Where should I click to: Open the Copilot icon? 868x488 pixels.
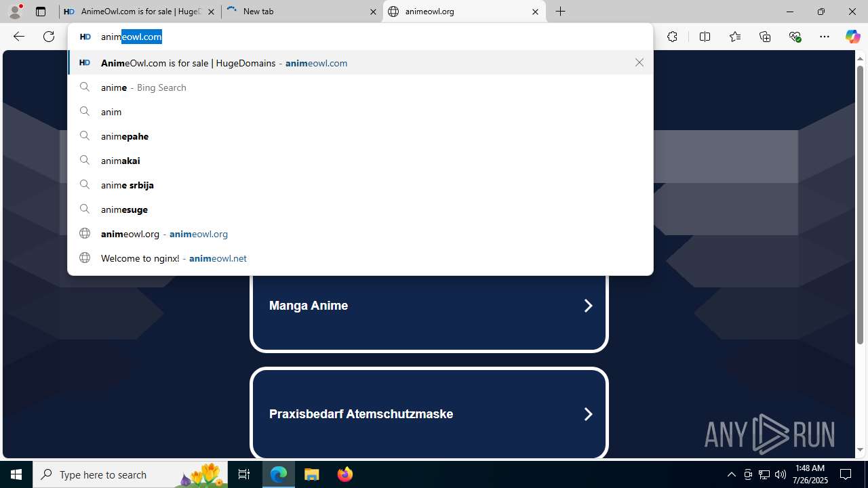pos(852,37)
